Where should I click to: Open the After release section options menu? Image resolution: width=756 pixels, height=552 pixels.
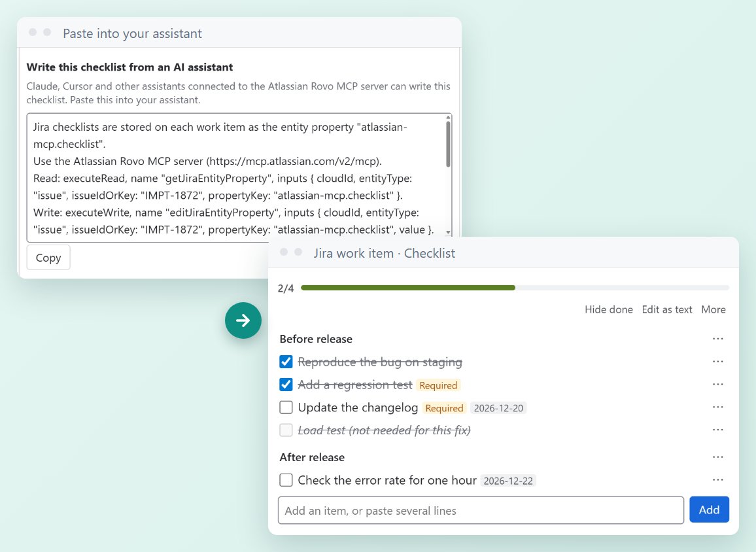(718, 457)
